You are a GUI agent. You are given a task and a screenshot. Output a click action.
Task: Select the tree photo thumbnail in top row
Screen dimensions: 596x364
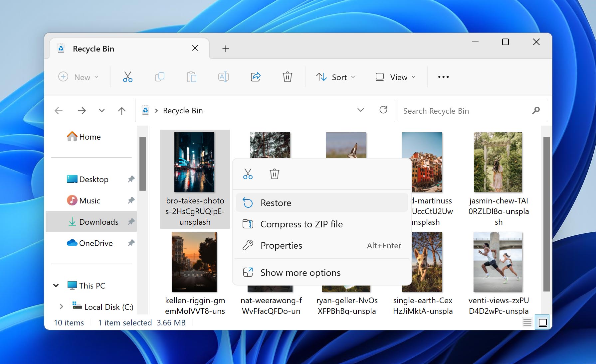[270, 145]
